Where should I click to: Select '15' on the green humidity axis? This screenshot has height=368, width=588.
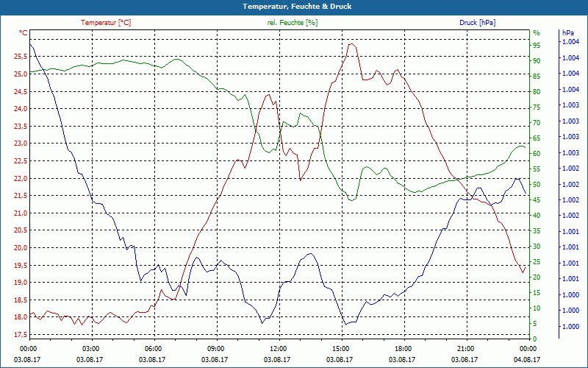click(x=537, y=293)
